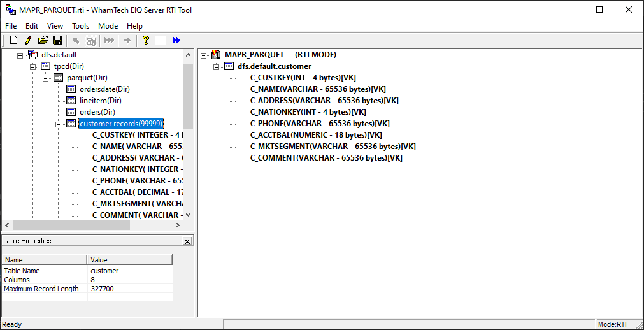Viewport: 644px width, 330px height.
Task: Click the table icon beside ordersdate(Dir)
Action: [x=71, y=89]
